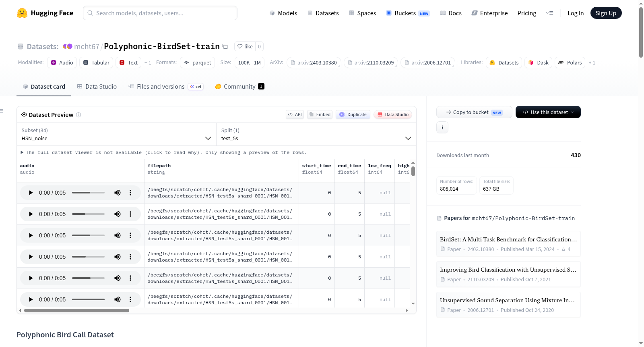Select the parquet format tag
The height and width of the screenshot is (347, 644).
coord(198,62)
